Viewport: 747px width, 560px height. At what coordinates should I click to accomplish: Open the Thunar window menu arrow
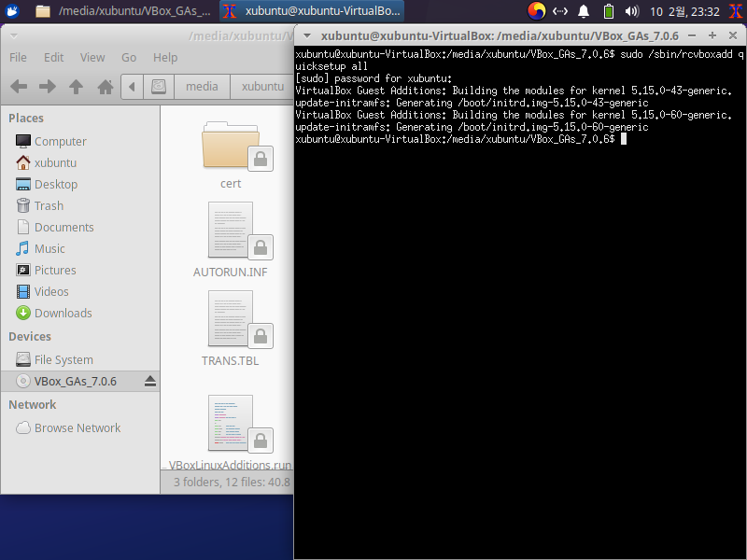[14, 36]
